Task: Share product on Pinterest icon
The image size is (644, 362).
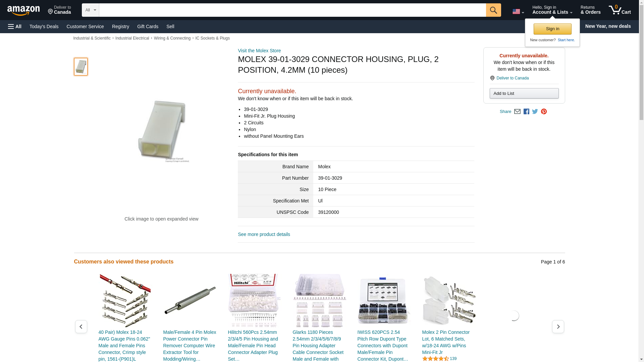Action: pyautogui.click(x=544, y=112)
